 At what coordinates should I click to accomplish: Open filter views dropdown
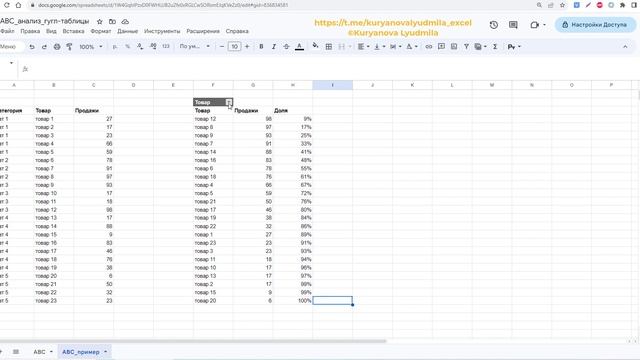tap(480, 47)
